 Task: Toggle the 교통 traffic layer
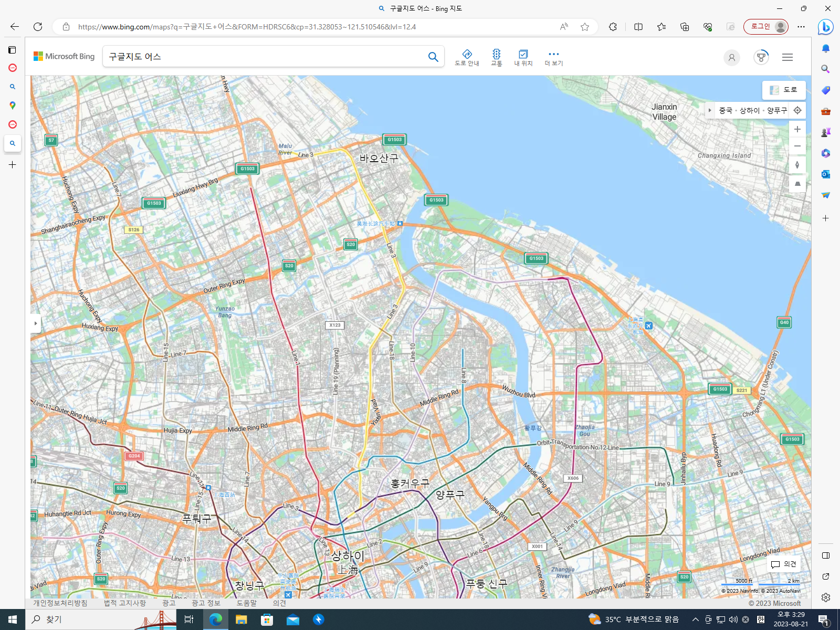(496, 57)
